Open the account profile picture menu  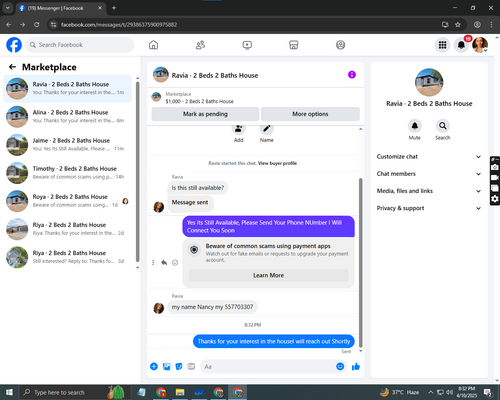[480, 45]
